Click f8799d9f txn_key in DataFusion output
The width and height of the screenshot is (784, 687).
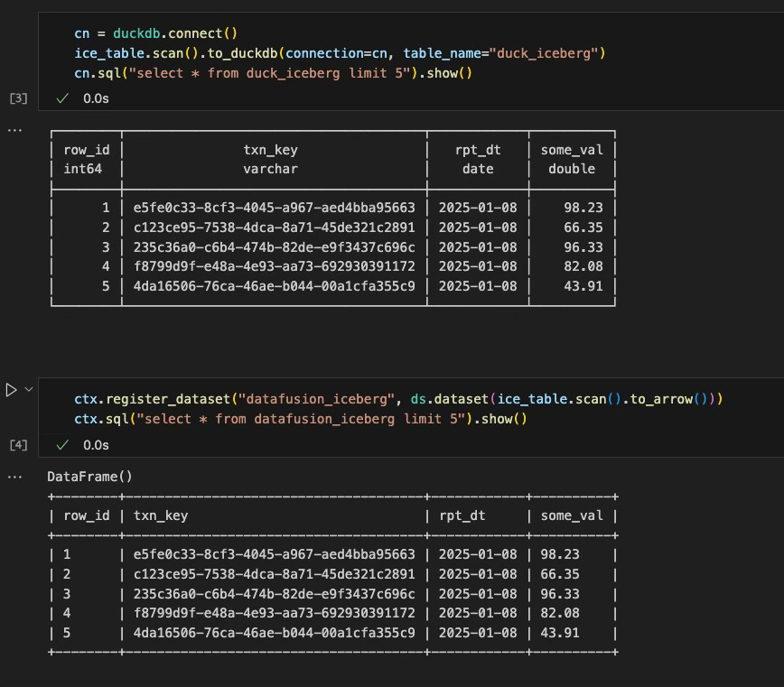(x=274, y=613)
